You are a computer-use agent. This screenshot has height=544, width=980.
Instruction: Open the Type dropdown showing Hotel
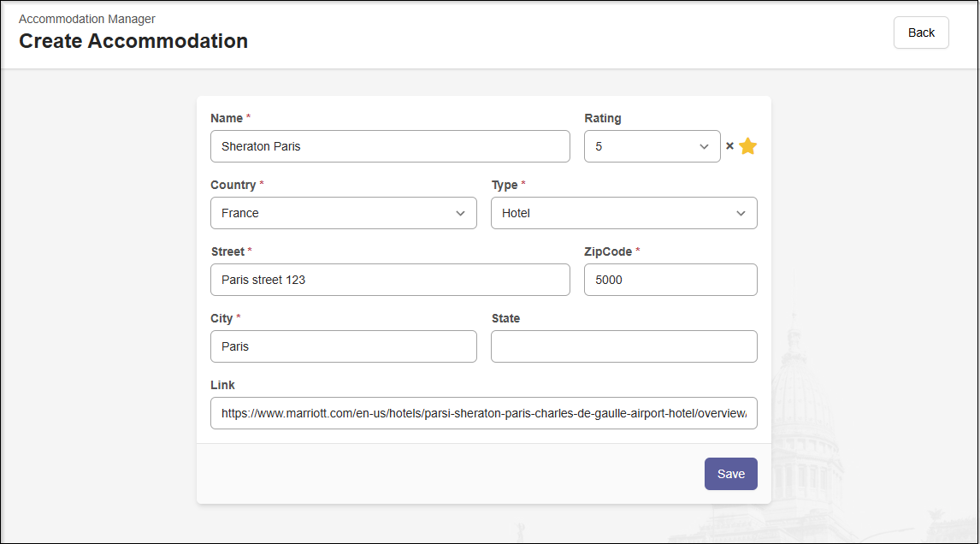pyautogui.click(x=623, y=213)
